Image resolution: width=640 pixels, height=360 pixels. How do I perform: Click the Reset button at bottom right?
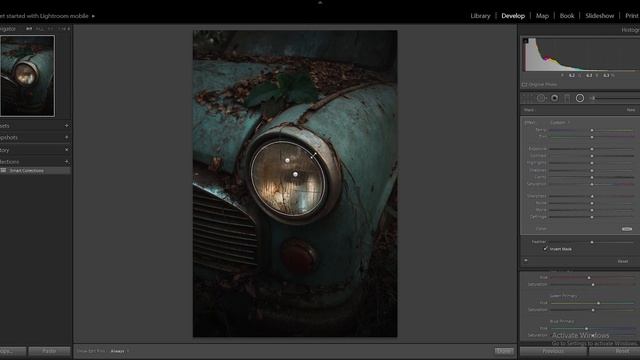click(615, 351)
